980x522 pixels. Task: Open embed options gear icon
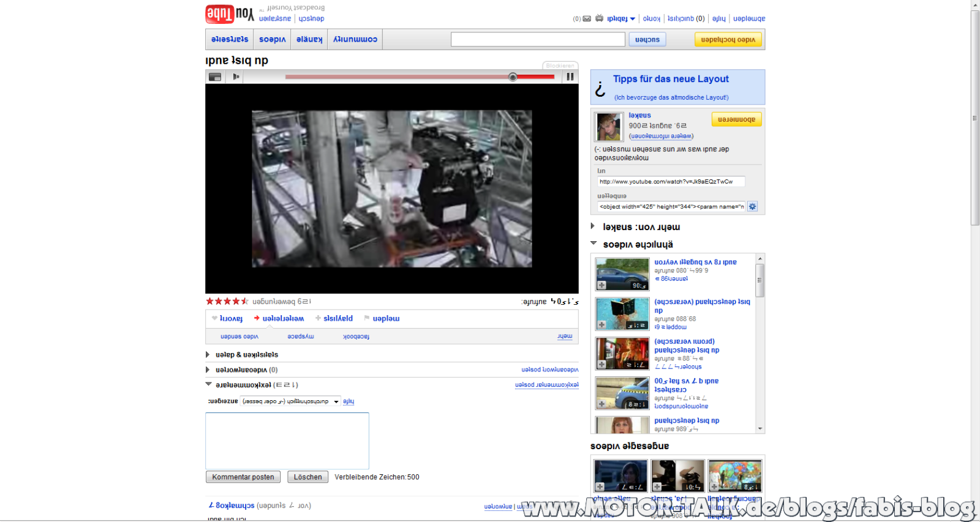pyautogui.click(x=753, y=206)
